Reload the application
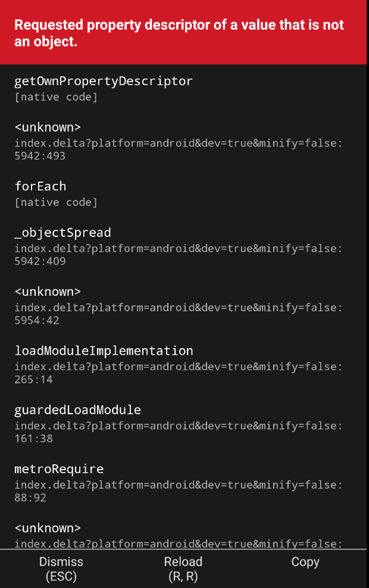This screenshot has width=369, height=588. coord(183,561)
